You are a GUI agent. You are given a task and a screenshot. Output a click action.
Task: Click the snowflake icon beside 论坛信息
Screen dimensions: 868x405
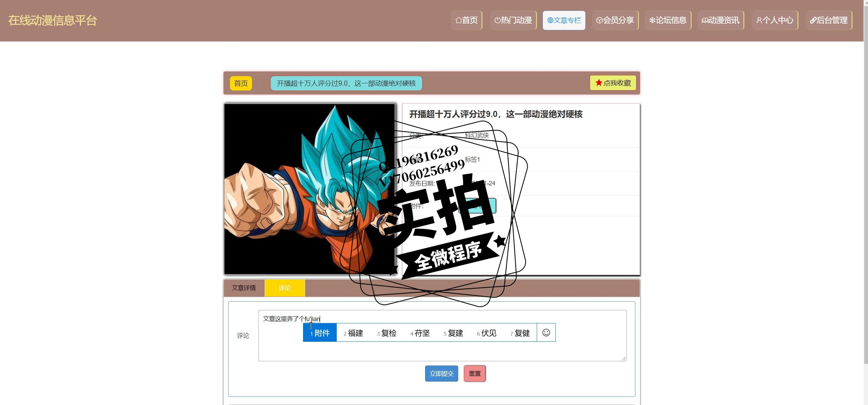pos(652,20)
